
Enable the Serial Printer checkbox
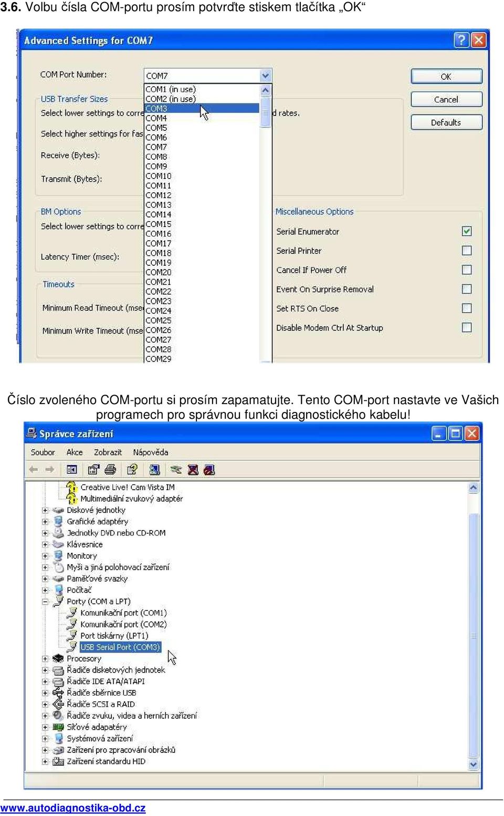pos(467,251)
